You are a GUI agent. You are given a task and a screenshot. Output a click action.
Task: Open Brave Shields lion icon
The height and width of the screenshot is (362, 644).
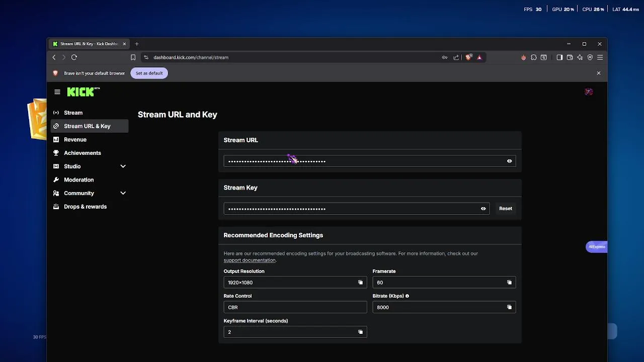[x=468, y=57]
